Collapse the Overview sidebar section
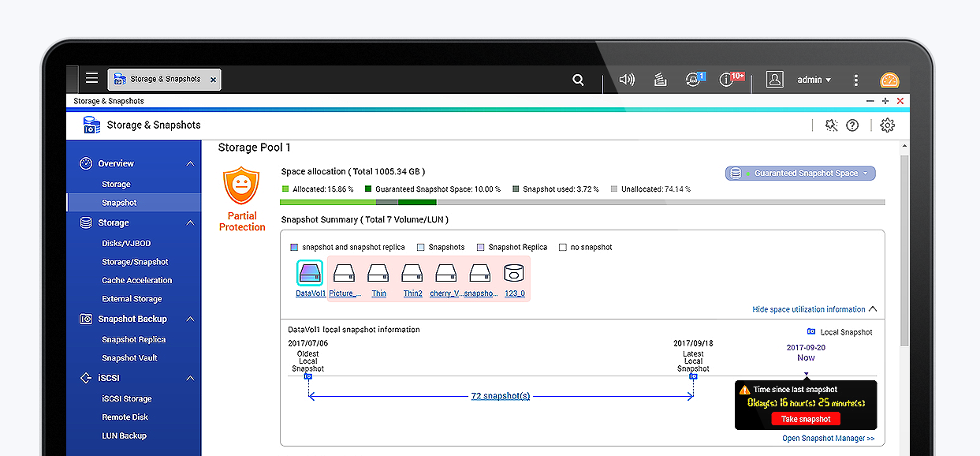This screenshot has height=456, width=980. point(190,163)
